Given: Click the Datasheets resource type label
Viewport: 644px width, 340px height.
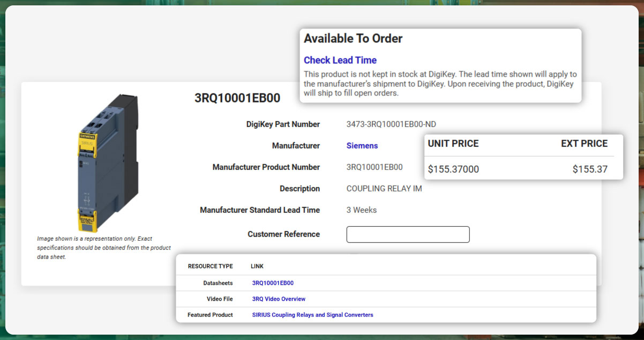Looking at the screenshot, I should point(218,283).
